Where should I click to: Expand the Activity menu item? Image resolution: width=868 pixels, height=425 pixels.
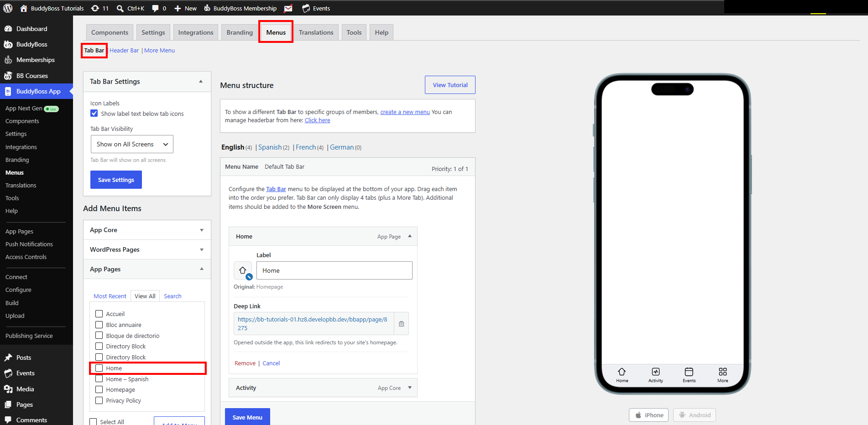[410, 388]
